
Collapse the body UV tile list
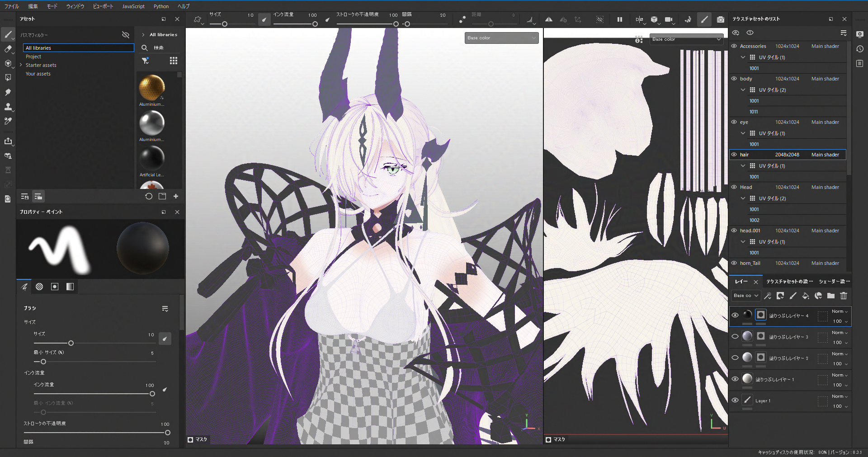[743, 90]
